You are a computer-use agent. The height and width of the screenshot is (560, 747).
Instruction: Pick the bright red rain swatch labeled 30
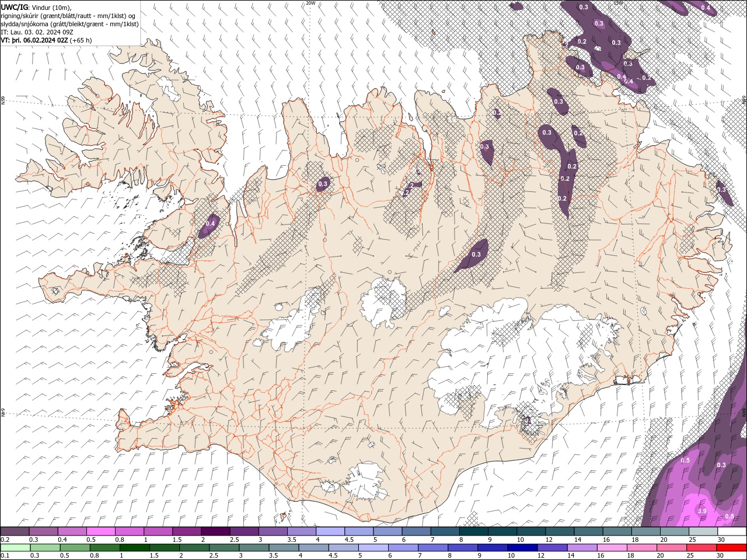coord(731,548)
